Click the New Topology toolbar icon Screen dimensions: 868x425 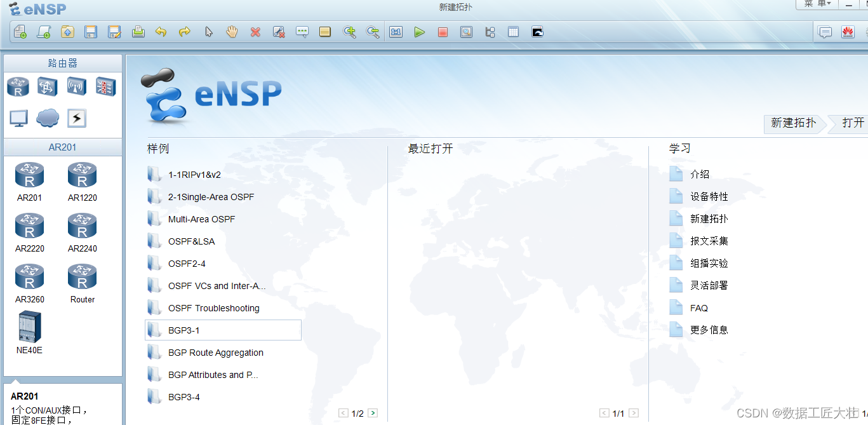(20, 32)
